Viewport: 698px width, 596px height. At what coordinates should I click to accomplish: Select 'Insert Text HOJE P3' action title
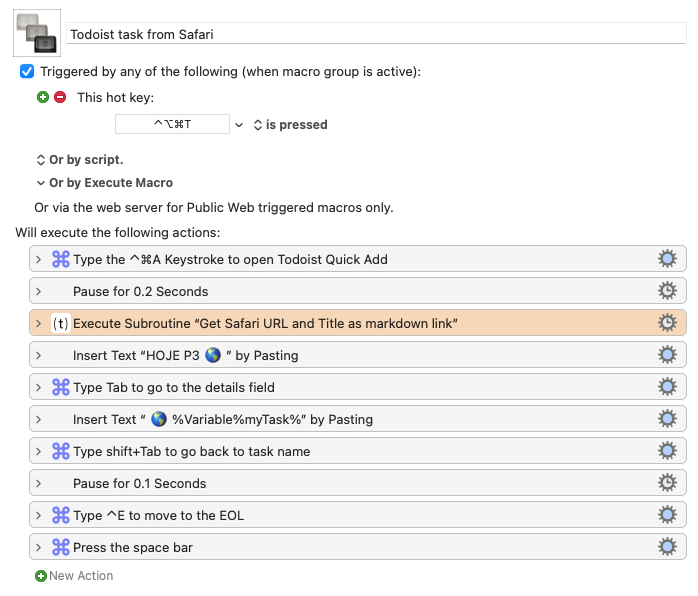click(186, 356)
